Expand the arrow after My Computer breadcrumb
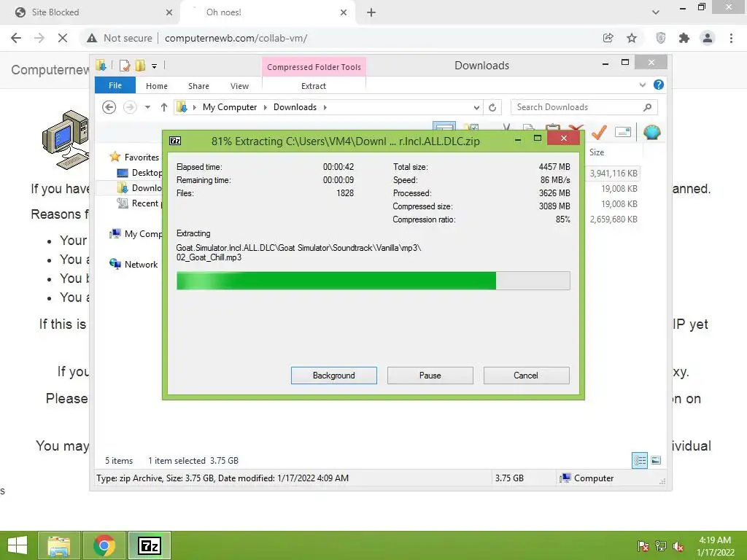This screenshot has width=747, height=560. click(265, 107)
